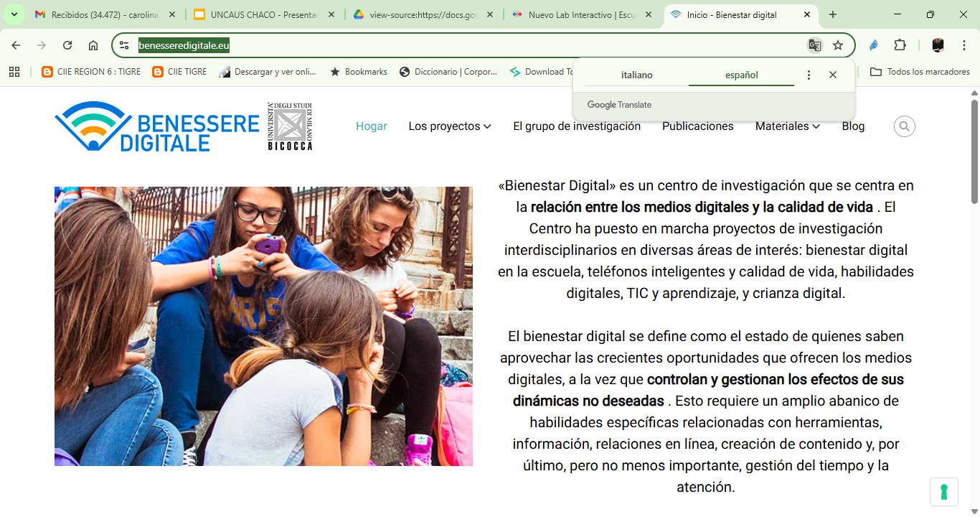This screenshot has width=980, height=517.
Task: Open the browser extensions puzzle icon
Action: click(899, 45)
